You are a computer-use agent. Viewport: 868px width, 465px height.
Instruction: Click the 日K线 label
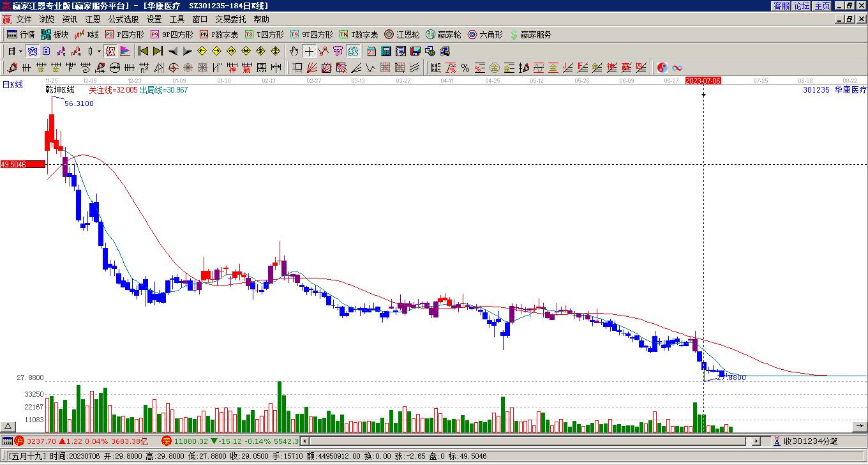12,84
